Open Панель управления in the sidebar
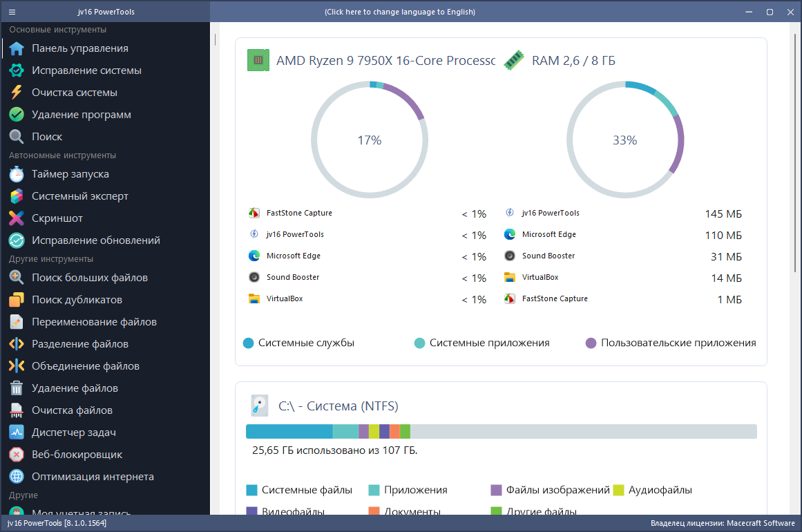 (79, 48)
